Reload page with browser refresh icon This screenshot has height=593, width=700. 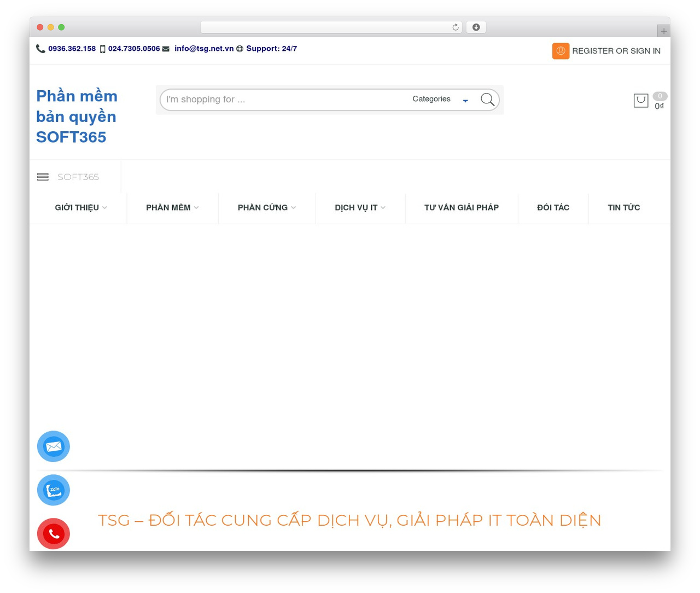(456, 27)
